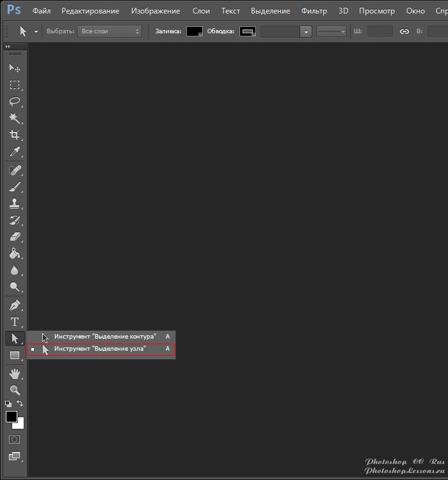Image resolution: width=448 pixels, height=480 pixels.
Task: Select the Rectangular Marquee tool
Action: 14,85
